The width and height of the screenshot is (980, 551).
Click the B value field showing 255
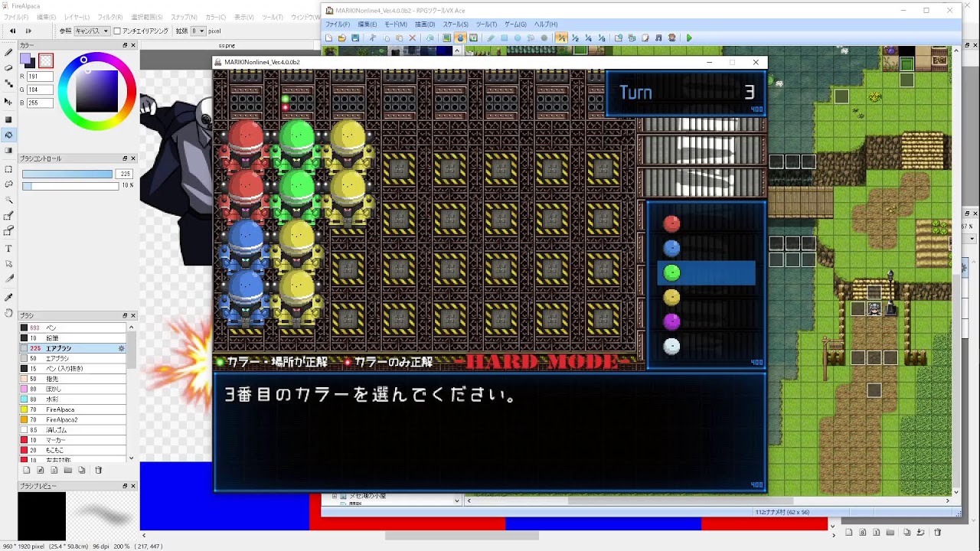[41, 102]
